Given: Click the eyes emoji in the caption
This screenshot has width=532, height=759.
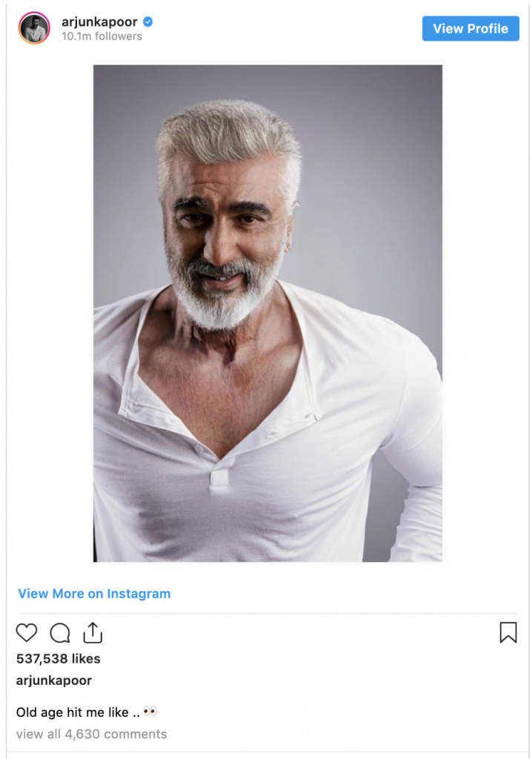Looking at the screenshot, I should tap(150, 711).
